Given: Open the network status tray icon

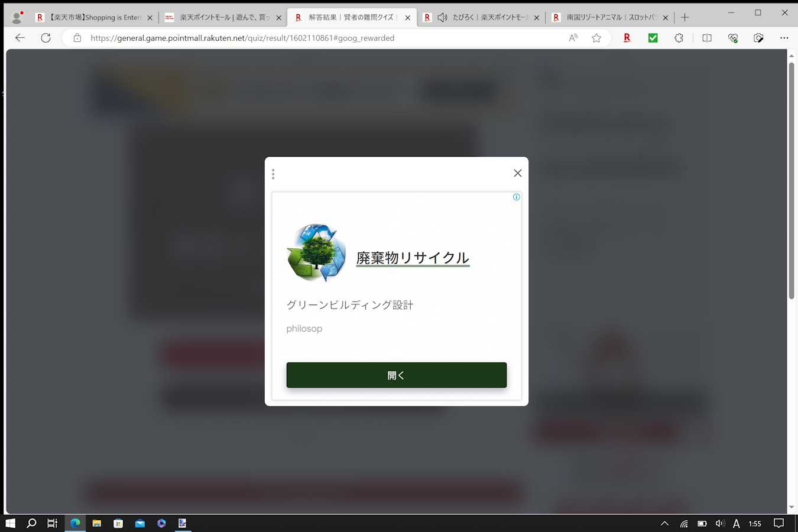Looking at the screenshot, I should pyautogui.click(x=684, y=523).
